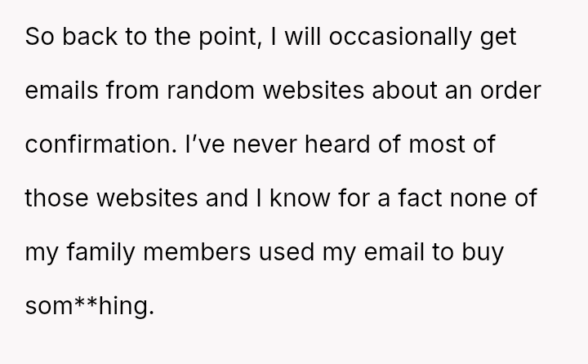Image resolution: width=588 pixels, height=364 pixels.
Task: Click the word "So" starting the paragraph
Action: (38, 38)
